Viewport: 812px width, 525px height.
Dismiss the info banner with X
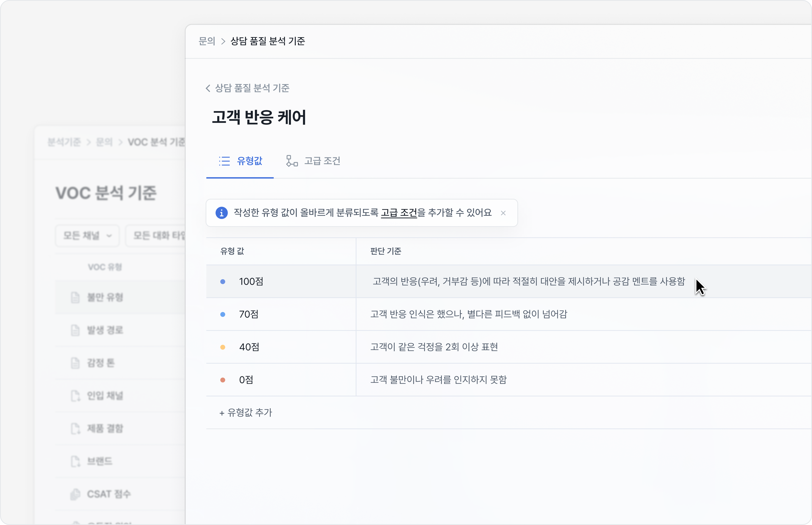coord(503,213)
